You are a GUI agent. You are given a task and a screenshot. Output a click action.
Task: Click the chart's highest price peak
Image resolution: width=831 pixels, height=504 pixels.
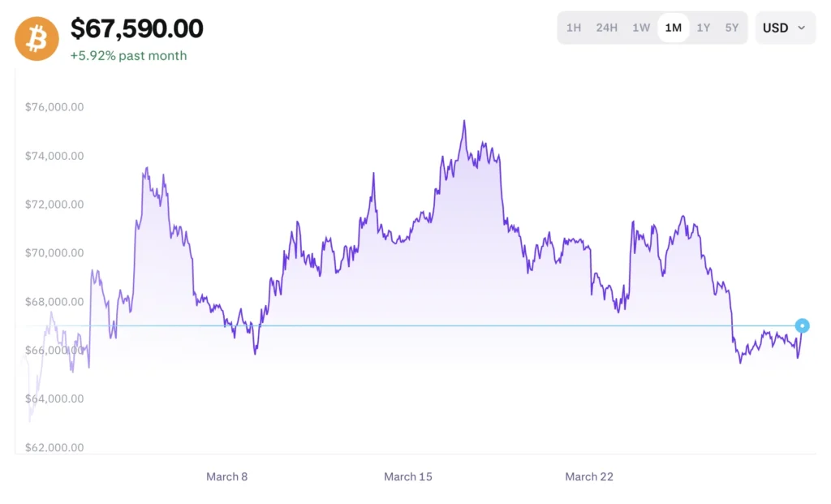tap(464, 122)
